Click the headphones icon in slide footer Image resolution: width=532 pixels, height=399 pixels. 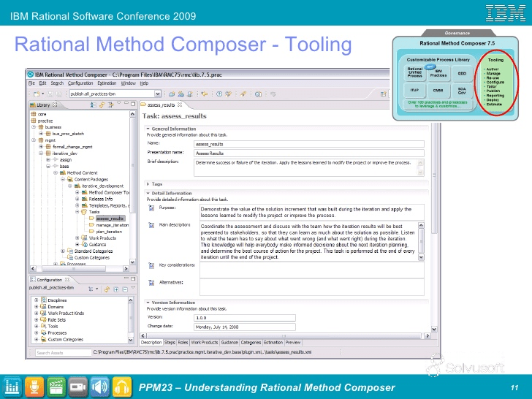122,387
